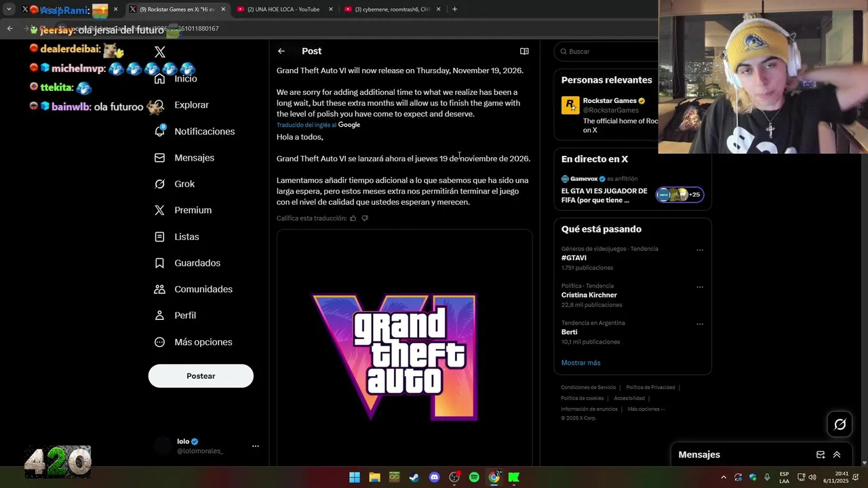
Task: Click the Perfil person icon
Action: click(x=159, y=316)
